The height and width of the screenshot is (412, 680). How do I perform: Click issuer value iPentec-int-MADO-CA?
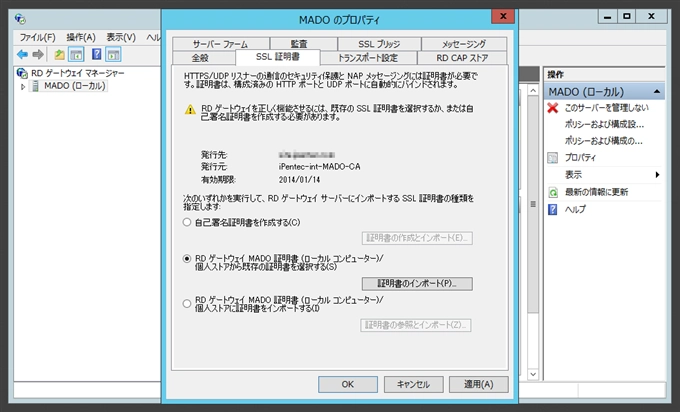(320, 167)
